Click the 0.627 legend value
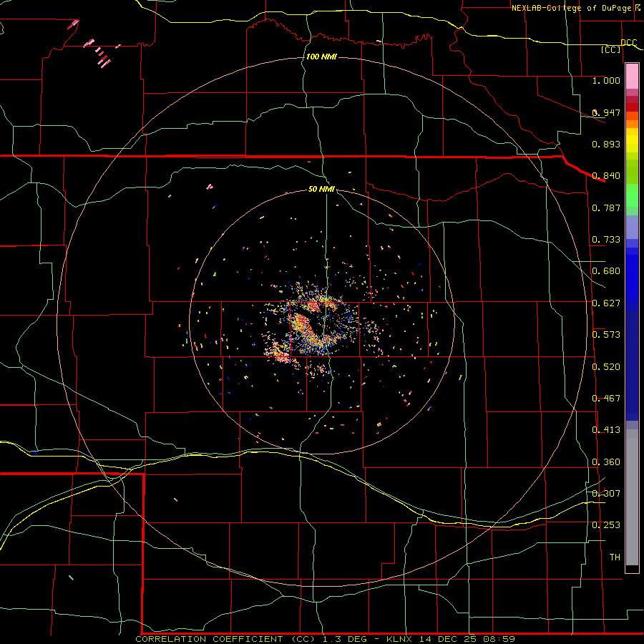This screenshot has height=644, width=644. coord(606,303)
